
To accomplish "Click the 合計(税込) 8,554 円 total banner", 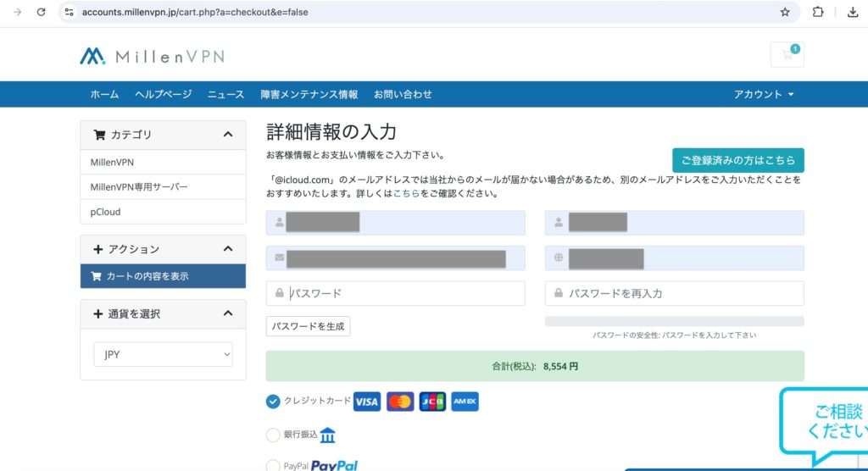I will [535, 366].
